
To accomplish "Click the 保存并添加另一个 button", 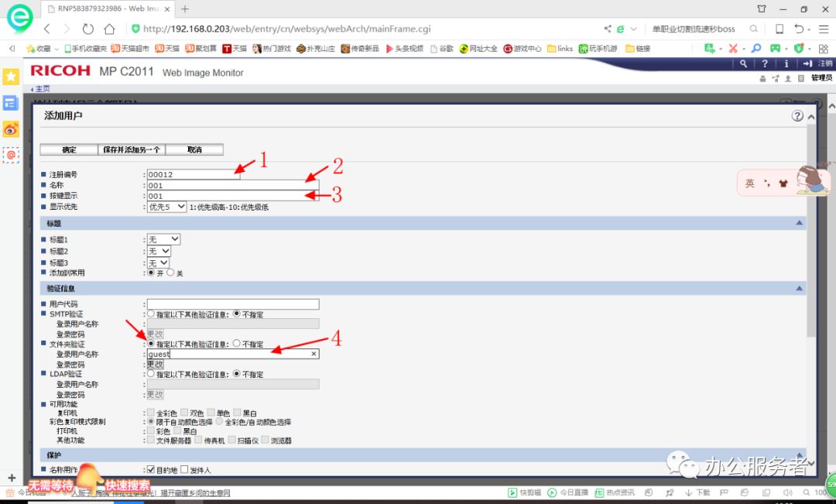I will 132,149.
